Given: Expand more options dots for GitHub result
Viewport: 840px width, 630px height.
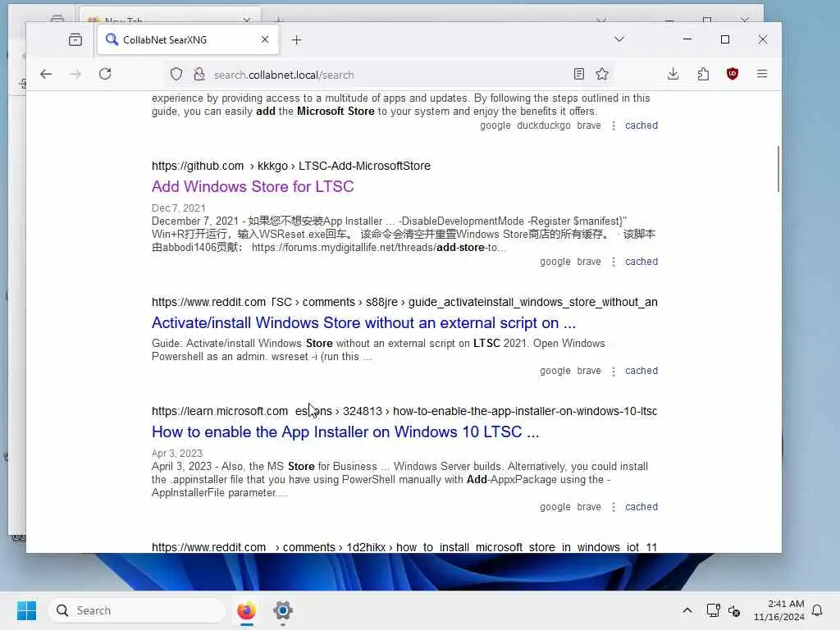Looking at the screenshot, I should coord(614,262).
